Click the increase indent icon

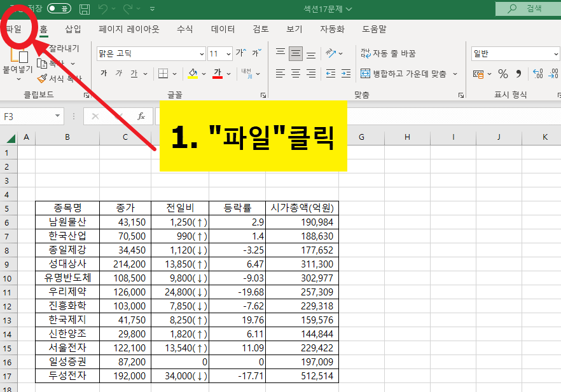(x=345, y=74)
